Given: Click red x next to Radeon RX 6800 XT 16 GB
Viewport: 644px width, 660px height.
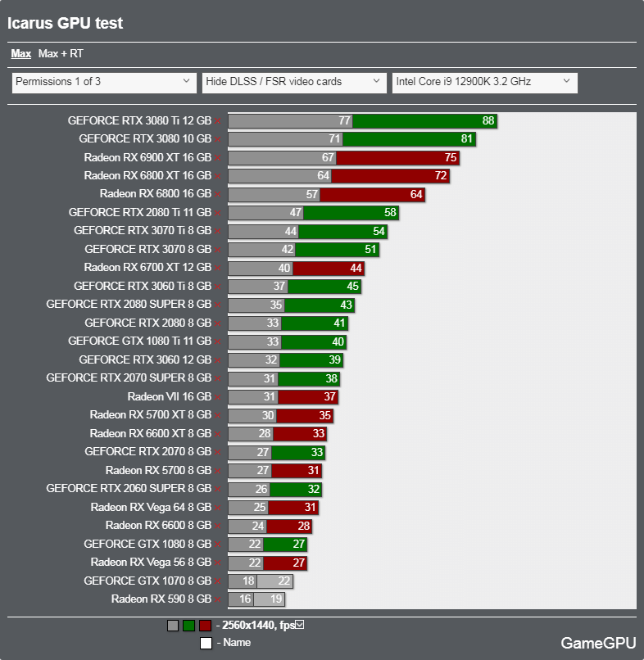Looking at the screenshot, I should [218, 176].
